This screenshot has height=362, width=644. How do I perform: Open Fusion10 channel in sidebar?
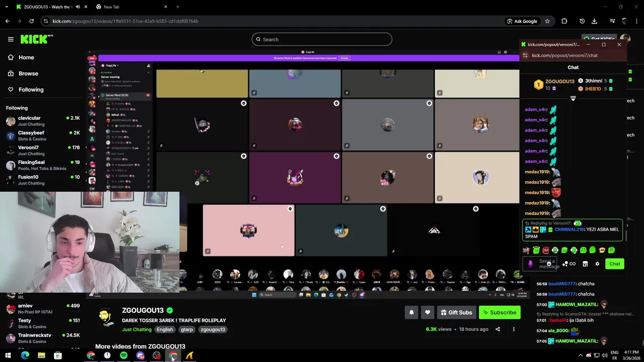point(43,179)
